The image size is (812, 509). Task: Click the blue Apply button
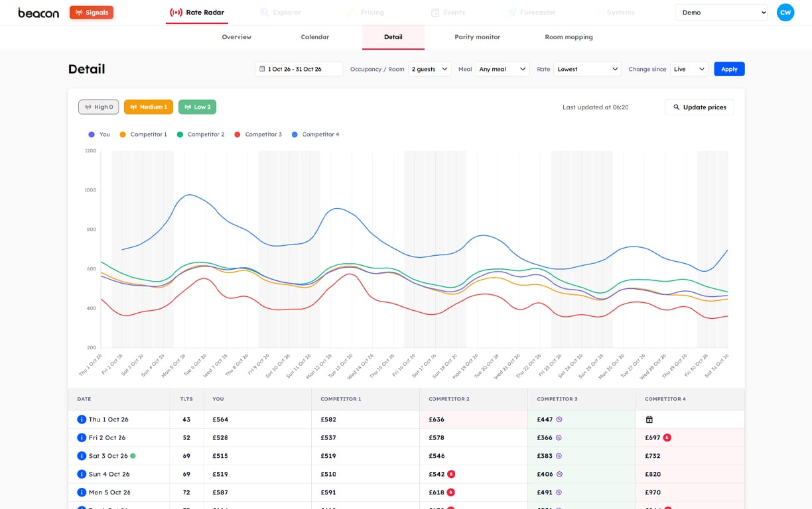[729, 69]
